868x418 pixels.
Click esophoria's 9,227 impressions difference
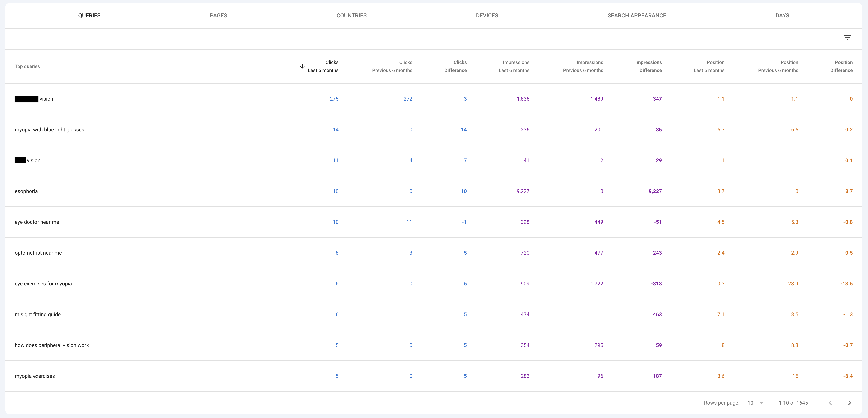[x=655, y=191]
